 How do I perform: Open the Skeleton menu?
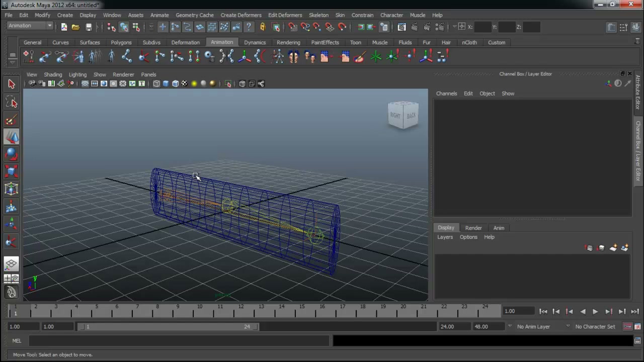(x=318, y=15)
